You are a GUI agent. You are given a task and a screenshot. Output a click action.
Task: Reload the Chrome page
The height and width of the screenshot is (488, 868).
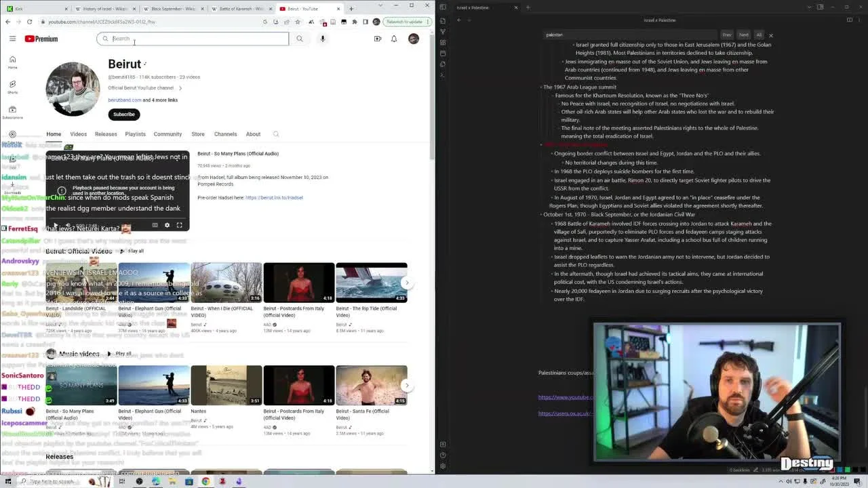pyautogui.click(x=29, y=22)
